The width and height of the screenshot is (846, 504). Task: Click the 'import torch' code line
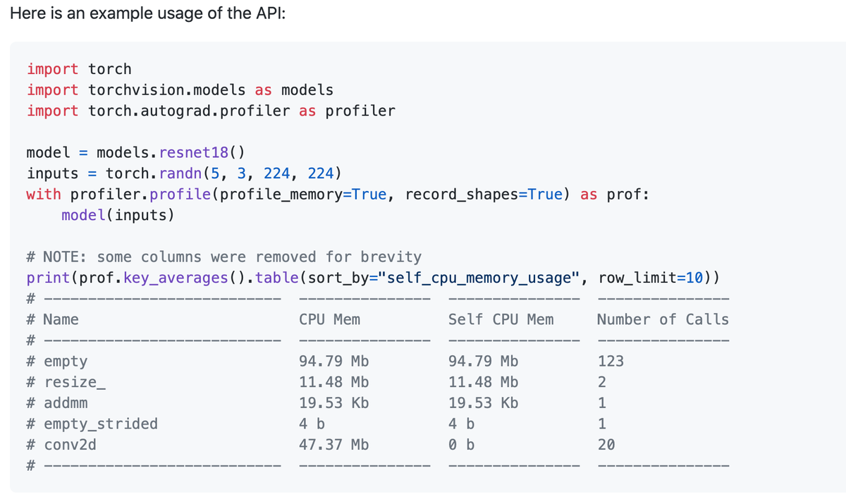click(79, 69)
